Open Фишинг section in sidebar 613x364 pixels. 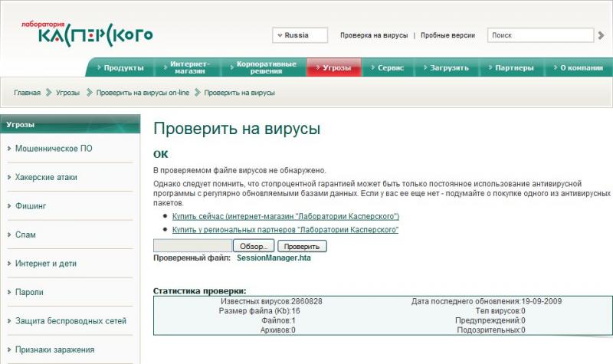coord(31,206)
